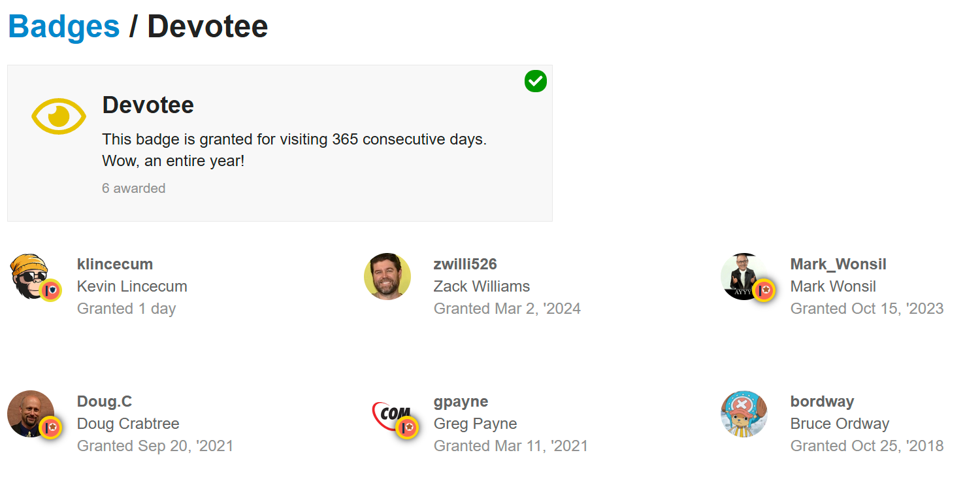The image size is (980, 491).
Task: Visit the zwilli526 user profile link
Action: pyautogui.click(x=465, y=264)
